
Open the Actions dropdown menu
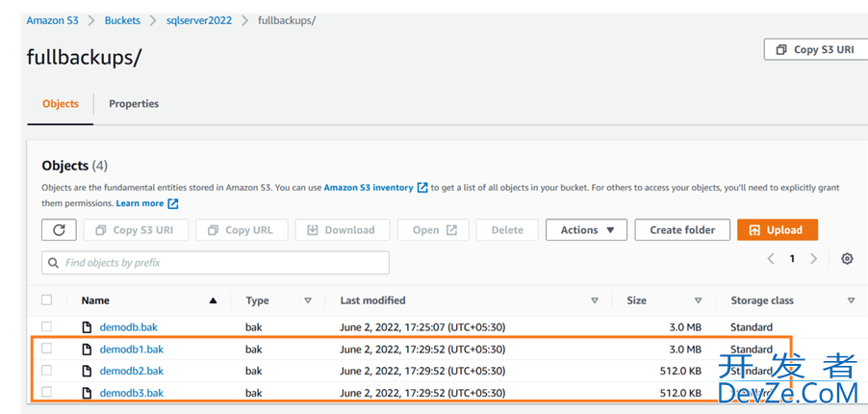tap(586, 229)
